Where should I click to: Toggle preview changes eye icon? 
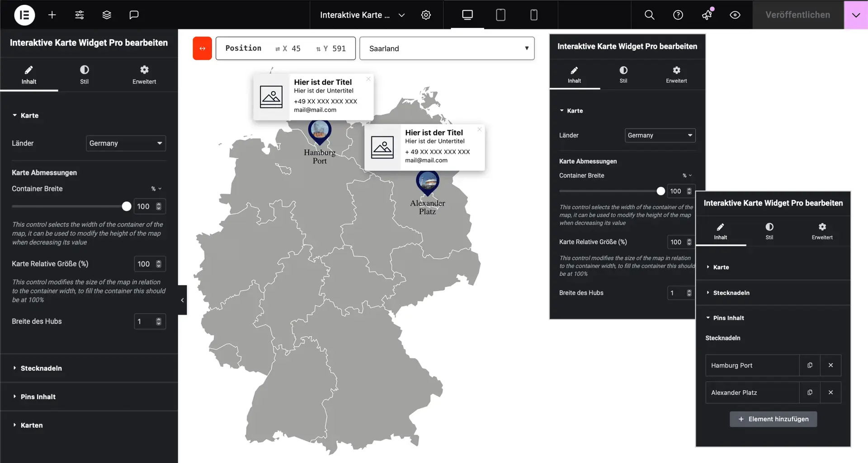click(735, 15)
